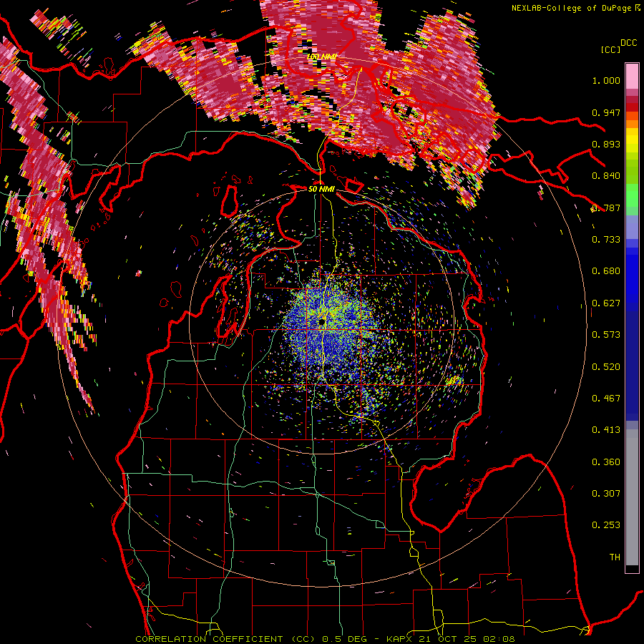Select the 0.627 scale value
The height and width of the screenshot is (644, 644).
(606, 303)
